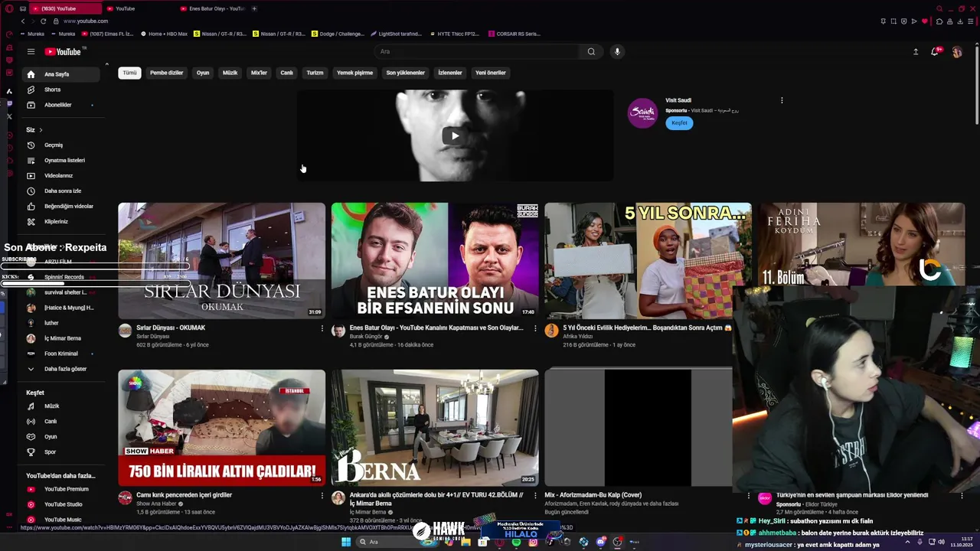Click the YouTube search input field
980x551 pixels.
click(477, 52)
